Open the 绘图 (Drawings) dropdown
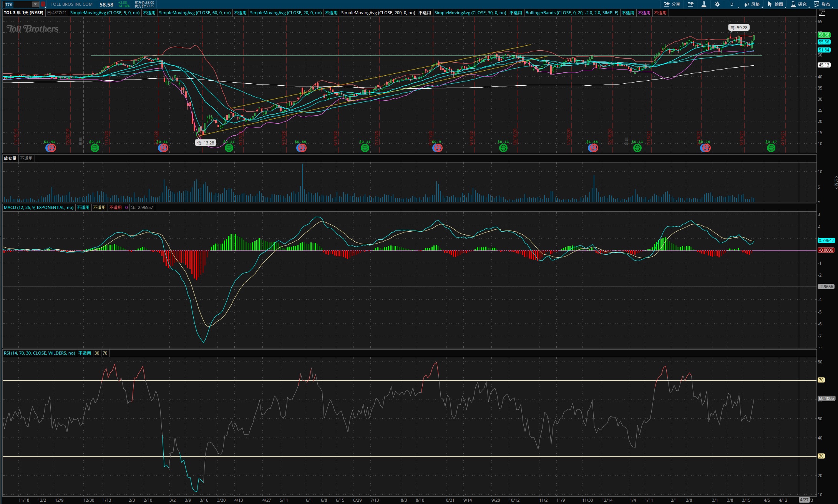Screen dimensions: 838x504 (775, 4)
